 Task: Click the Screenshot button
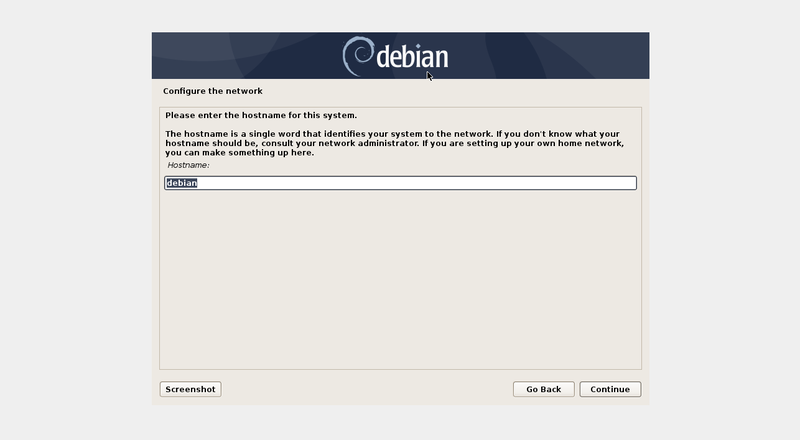point(190,389)
